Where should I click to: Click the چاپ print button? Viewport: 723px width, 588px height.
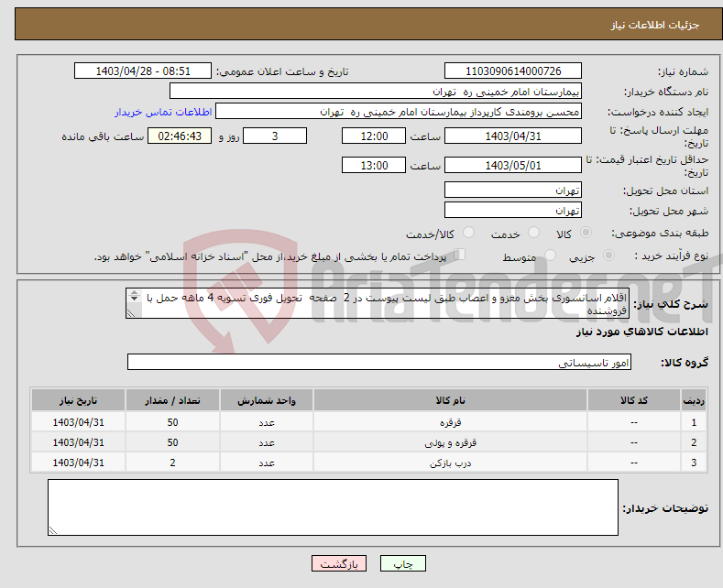coord(403,563)
